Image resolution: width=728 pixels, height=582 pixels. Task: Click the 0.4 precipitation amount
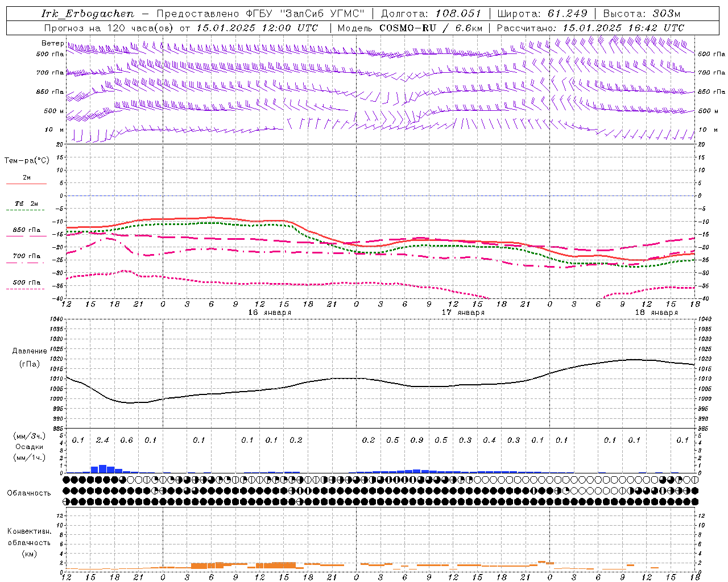(489, 440)
